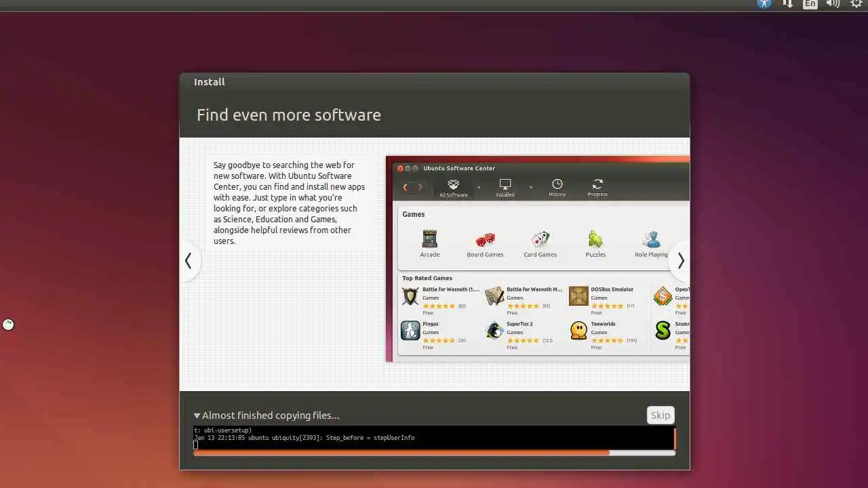Click the 'Top Rated Games' label

427,278
